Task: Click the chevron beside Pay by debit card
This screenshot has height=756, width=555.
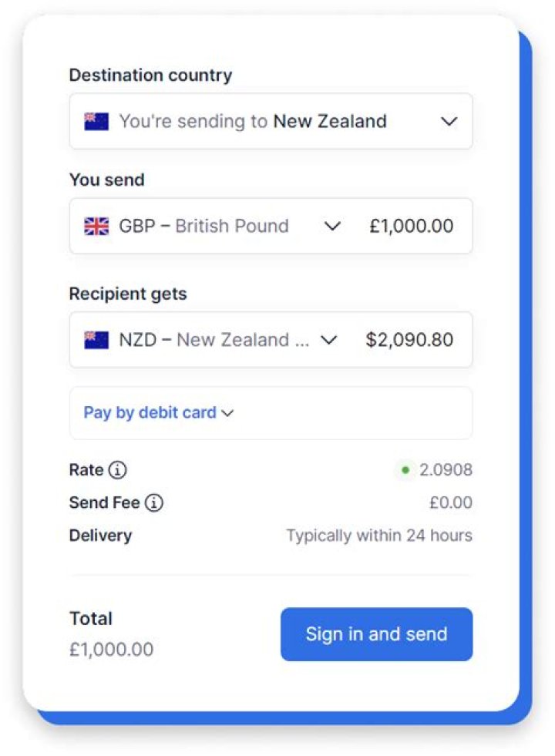Action: pyautogui.click(x=227, y=413)
